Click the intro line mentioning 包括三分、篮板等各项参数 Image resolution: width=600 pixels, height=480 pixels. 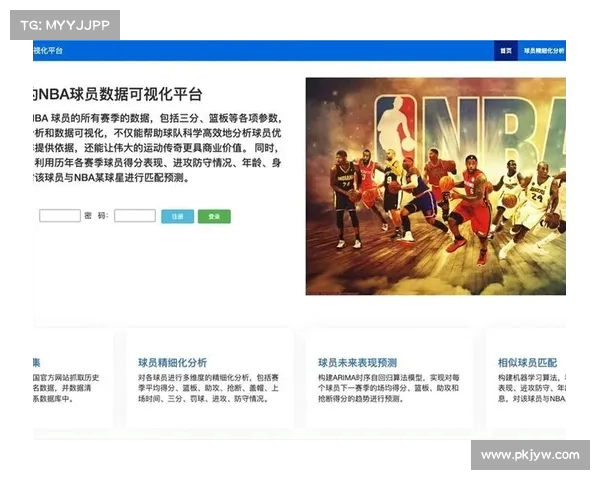pyautogui.click(x=157, y=118)
